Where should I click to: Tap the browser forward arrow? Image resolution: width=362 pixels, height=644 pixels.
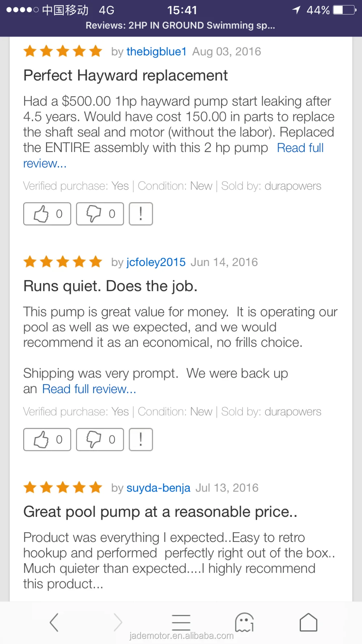[118, 622]
